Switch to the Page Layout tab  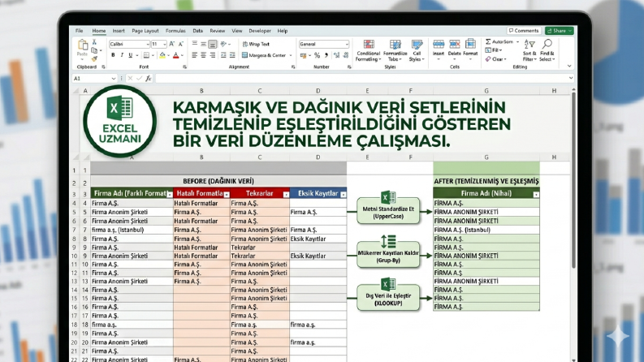(x=145, y=31)
